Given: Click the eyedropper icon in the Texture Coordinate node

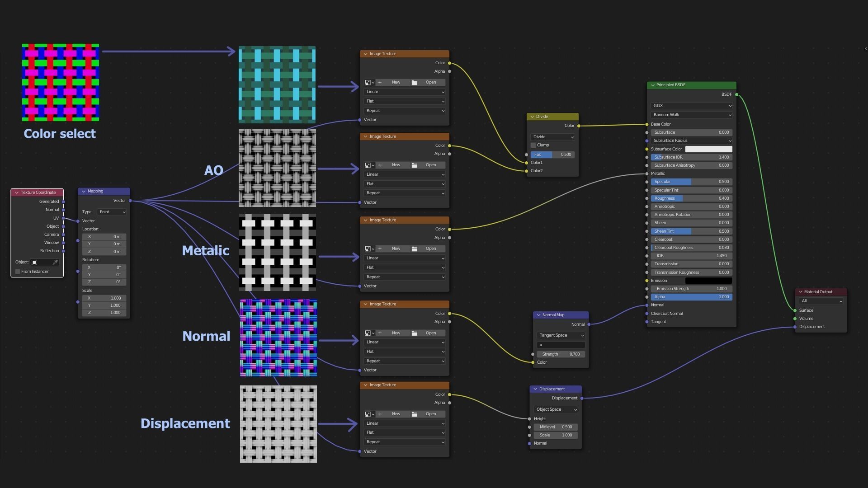Looking at the screenshot, I should 55,263.
